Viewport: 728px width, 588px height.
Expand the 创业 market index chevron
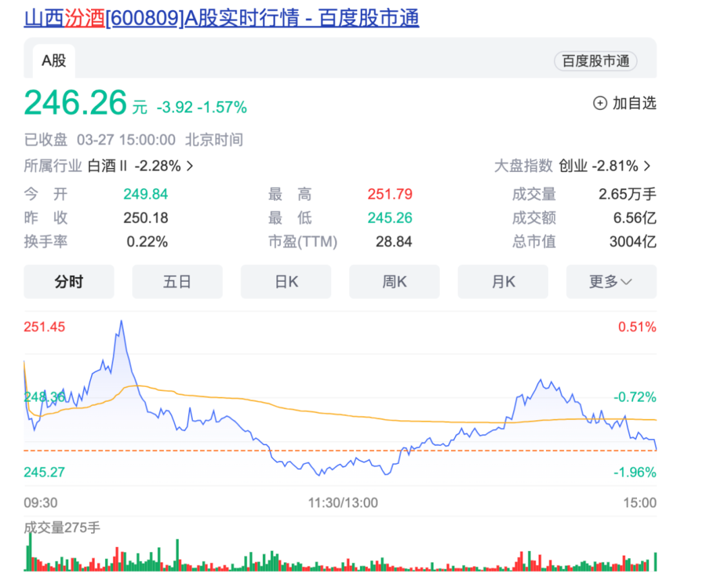[646, 166]
